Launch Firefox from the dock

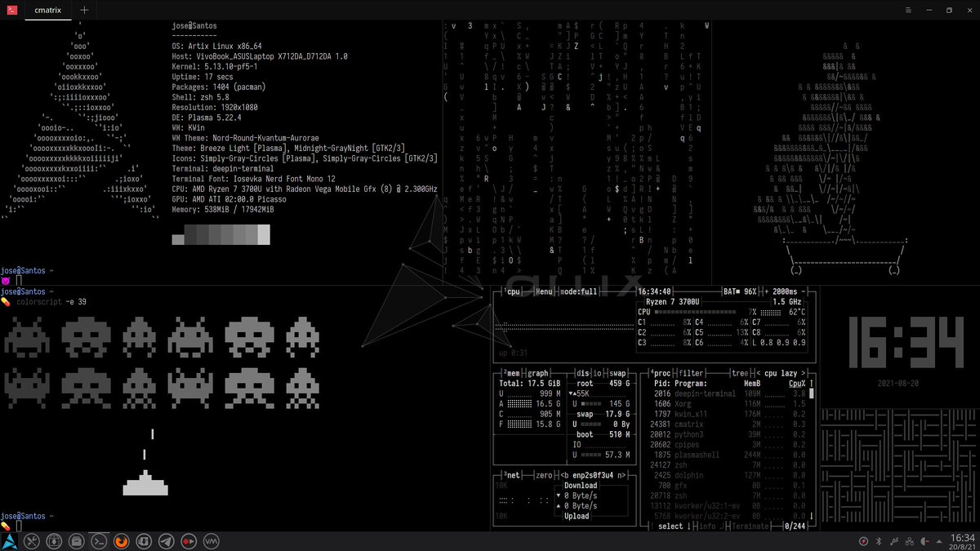click(x=122, y=540)
